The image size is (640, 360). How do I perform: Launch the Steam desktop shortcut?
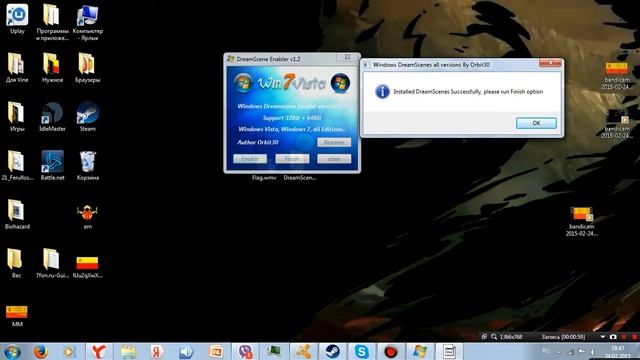coord(88,117)
